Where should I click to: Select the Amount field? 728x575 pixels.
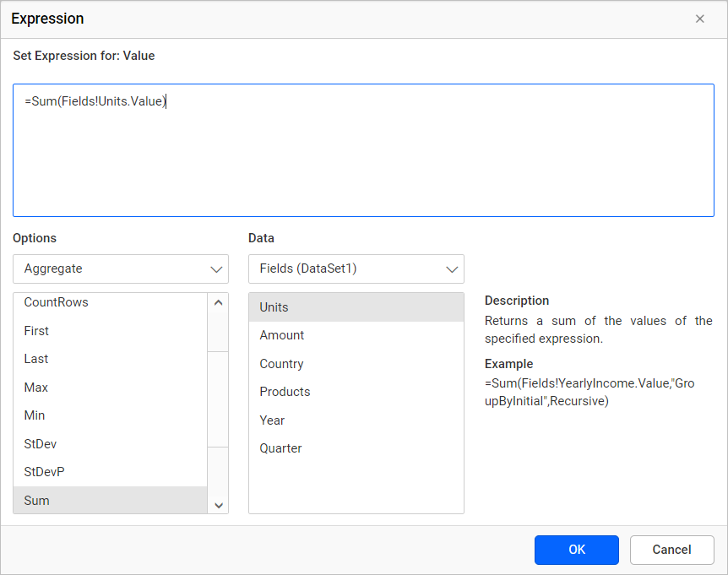pyautogui.click(x=356, y=335)
